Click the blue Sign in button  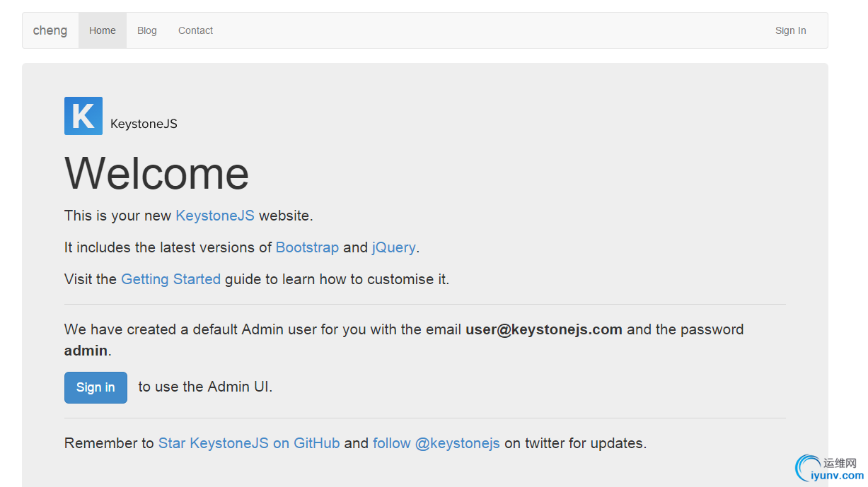(96, 387)
